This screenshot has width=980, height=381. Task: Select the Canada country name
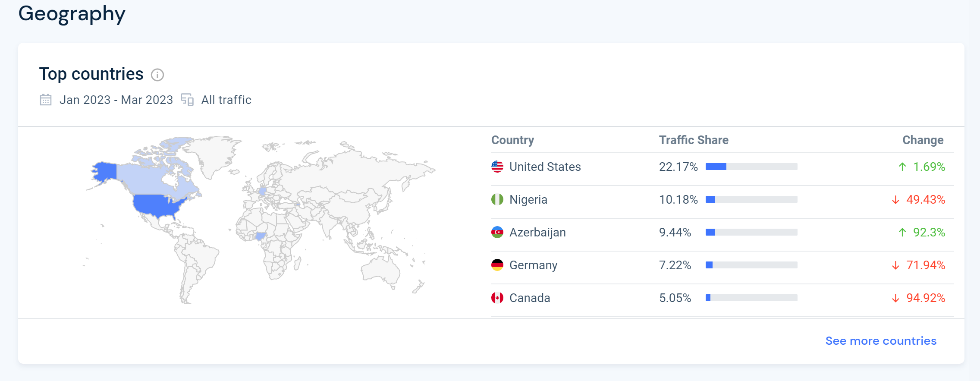tap(530, 298)
